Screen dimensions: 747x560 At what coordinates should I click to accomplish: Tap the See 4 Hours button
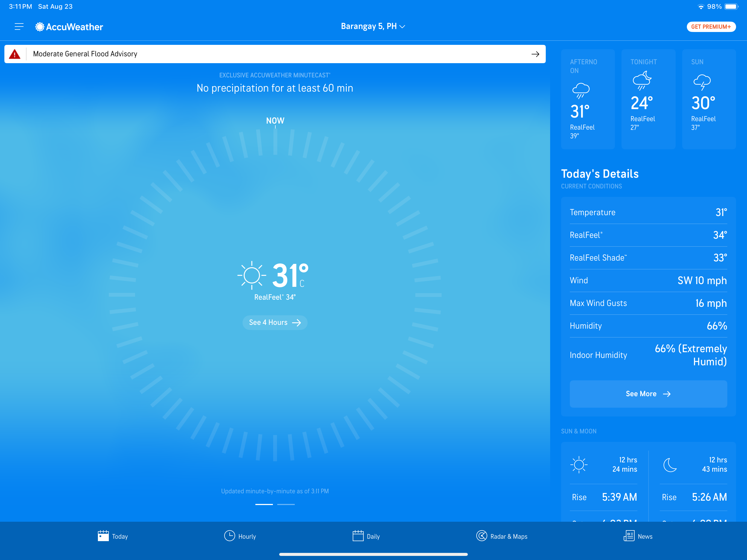tap(275, 323)
